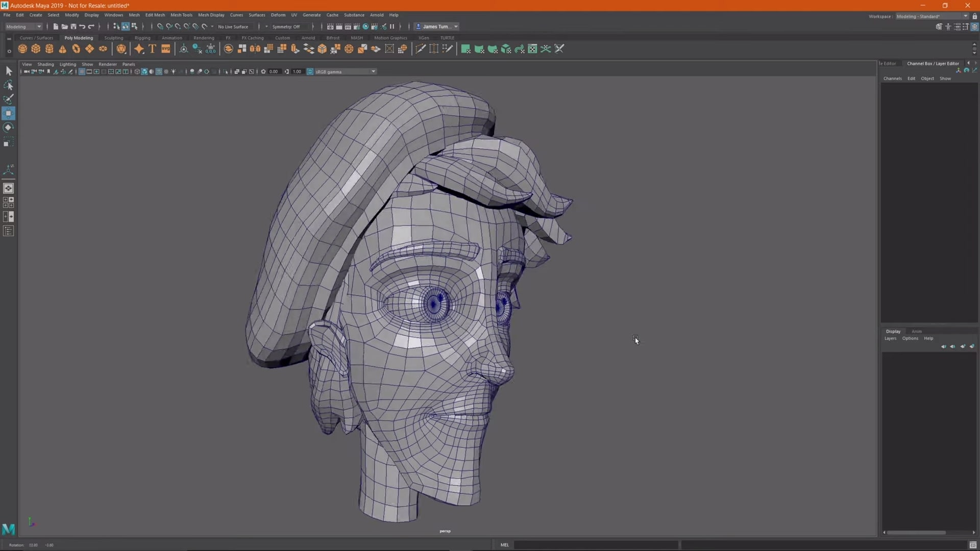
Task: Open the Layers menu in Layer Editor
Action: coord(890,338)
